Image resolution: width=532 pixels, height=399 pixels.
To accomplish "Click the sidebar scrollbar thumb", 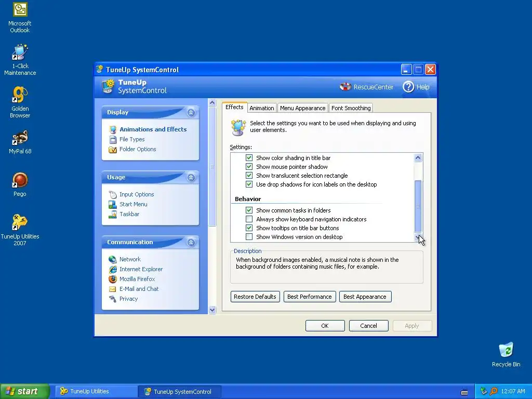I will (212, 167).
